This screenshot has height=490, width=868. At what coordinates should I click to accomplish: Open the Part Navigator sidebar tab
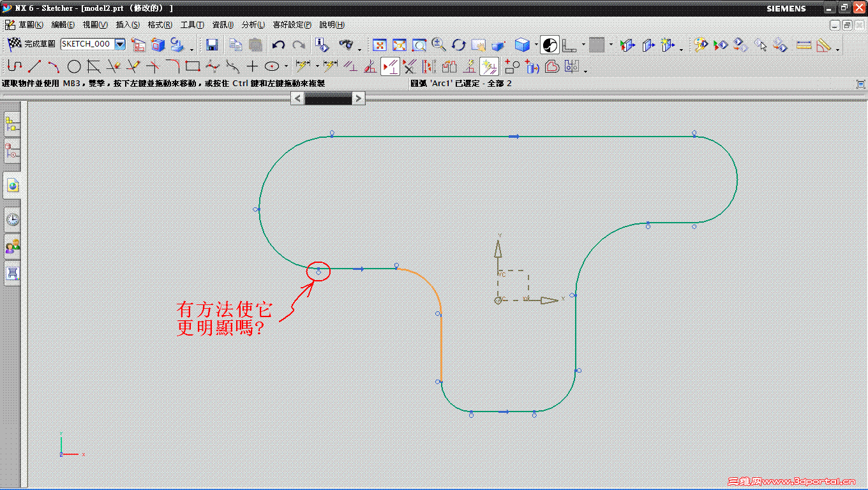(x=13, y=151)
